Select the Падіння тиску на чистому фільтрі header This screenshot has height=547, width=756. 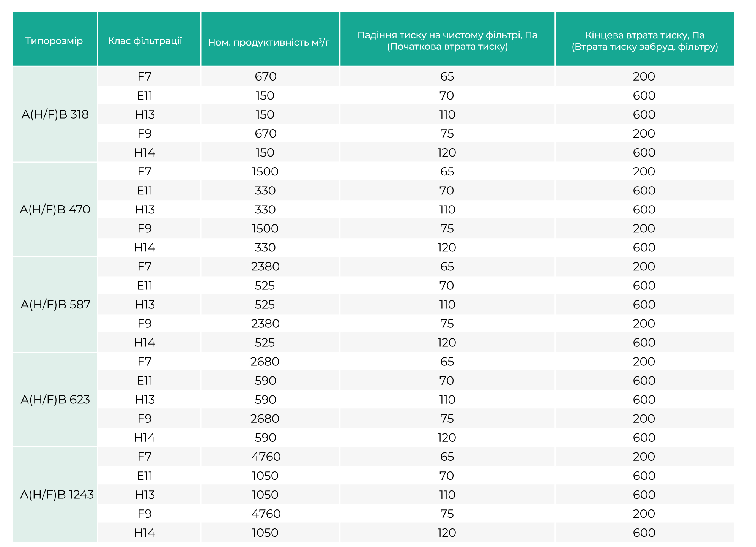[x=447, y=39]
